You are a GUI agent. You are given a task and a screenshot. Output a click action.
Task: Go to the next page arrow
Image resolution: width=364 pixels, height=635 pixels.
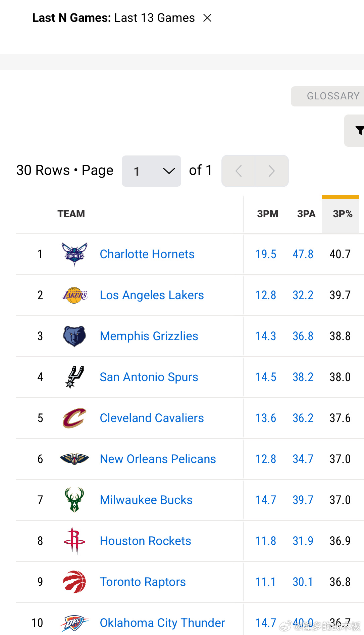tap(272, 171)
